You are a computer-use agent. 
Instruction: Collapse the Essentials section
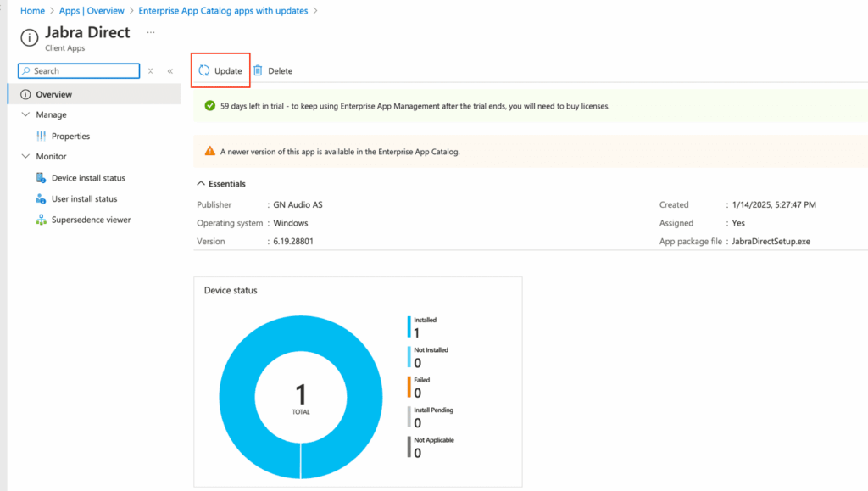coord(201,183)
